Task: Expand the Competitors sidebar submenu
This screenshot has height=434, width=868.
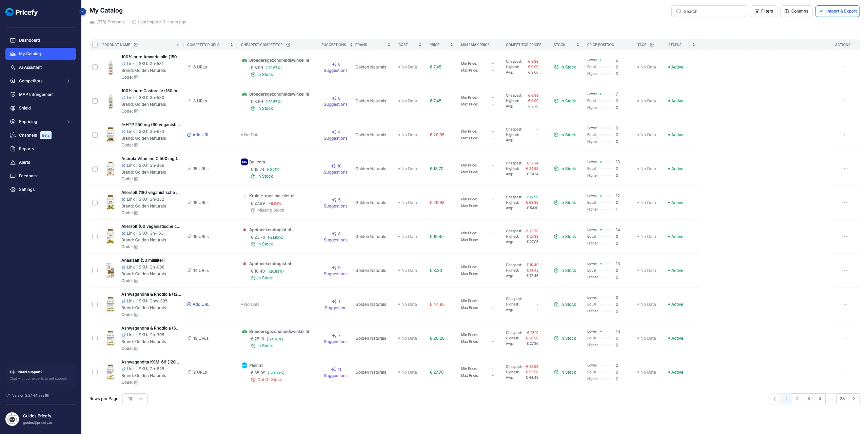Action: 68,81
